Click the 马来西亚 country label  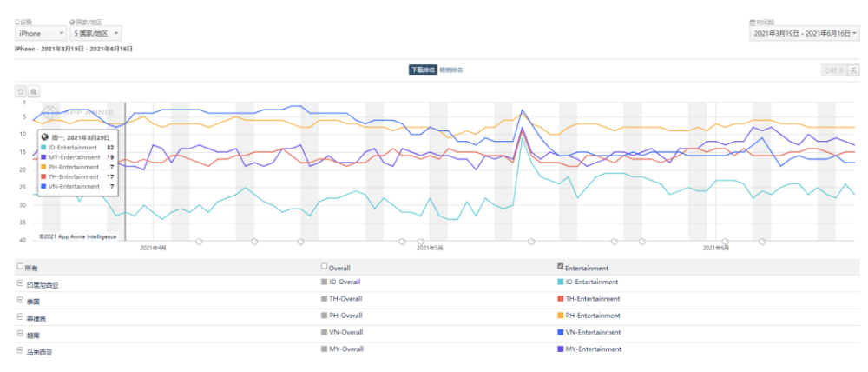coord(39,352)
